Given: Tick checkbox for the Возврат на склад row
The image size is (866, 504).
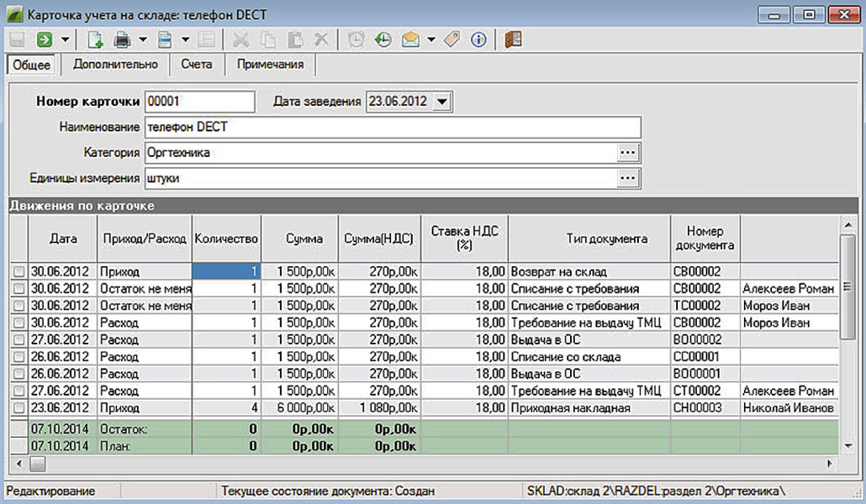Looking at the screenshot, I should click(x=19, y=272).
